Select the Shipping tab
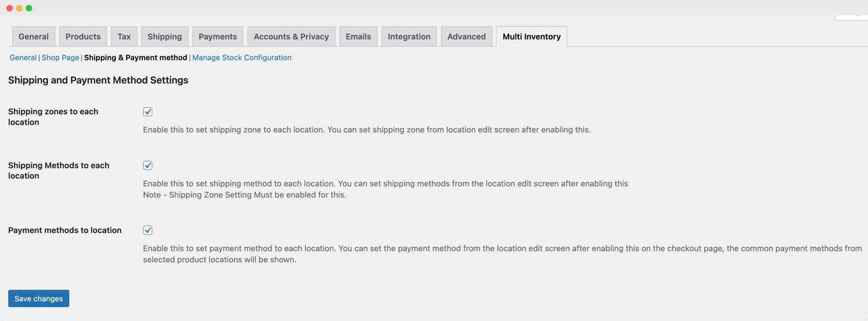The image size is (868, 321). 164,36
